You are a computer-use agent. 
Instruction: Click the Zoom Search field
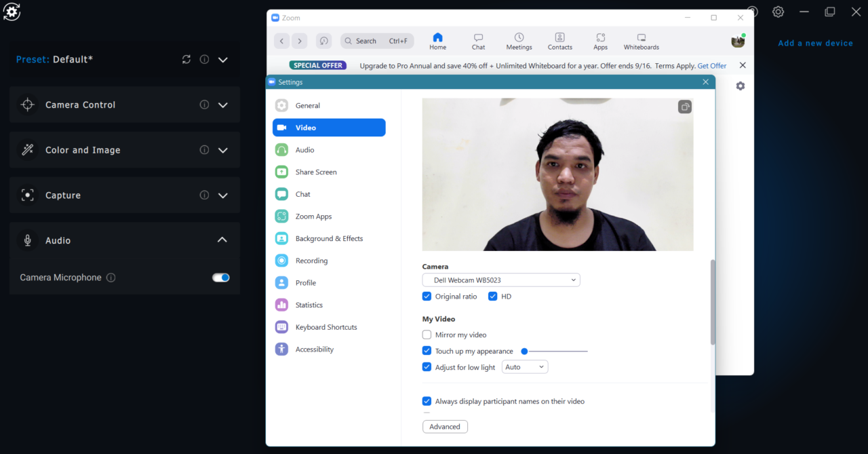coord(376,41)
